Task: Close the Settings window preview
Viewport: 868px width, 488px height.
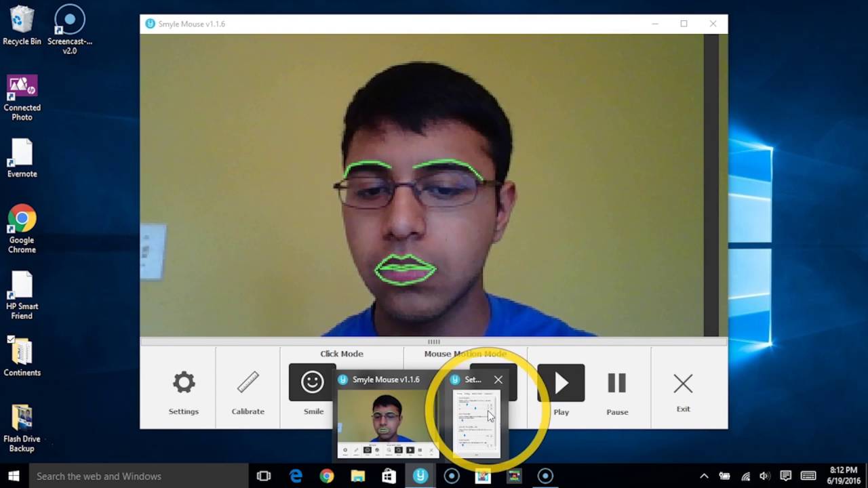Action: click(x=498, y=380)
